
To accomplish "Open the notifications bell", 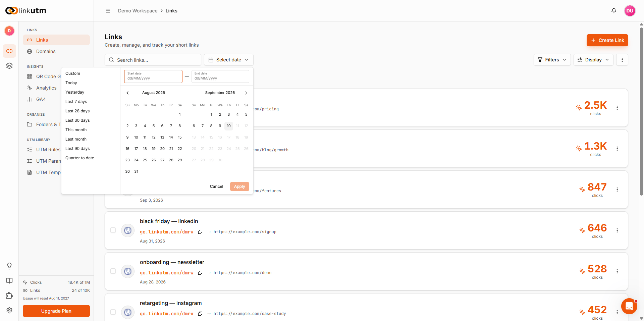I will click(614, 11).
